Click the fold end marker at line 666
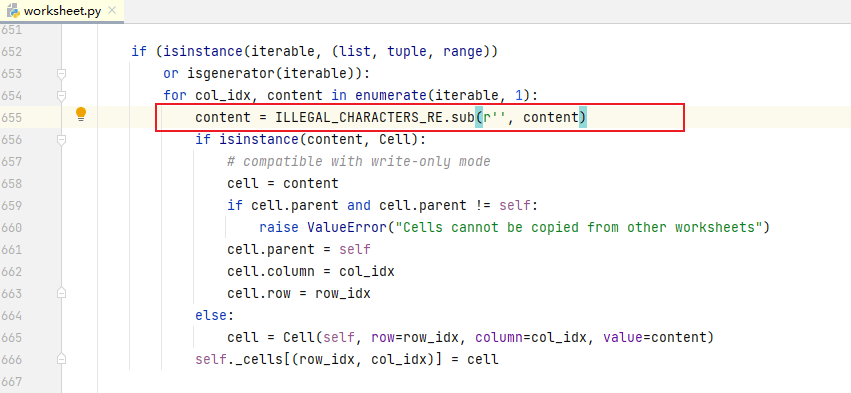The width and height of the screenshot is (851, 393). pyautogui.click(x=61, y=359)
